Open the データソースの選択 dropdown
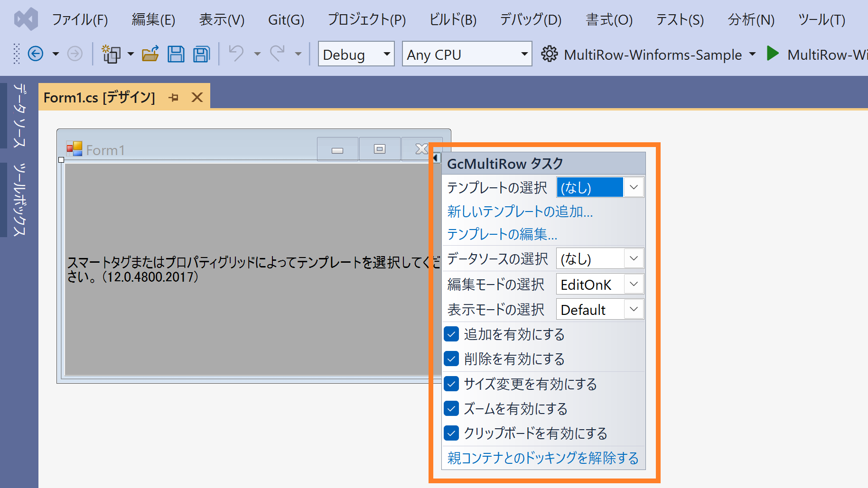 coord(634,258)
